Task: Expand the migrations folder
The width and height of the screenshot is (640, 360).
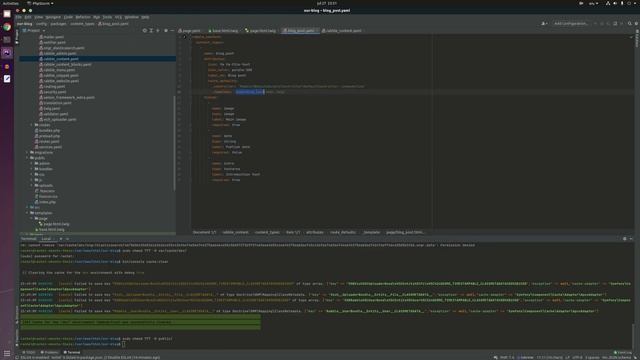Action: (27, 152)
